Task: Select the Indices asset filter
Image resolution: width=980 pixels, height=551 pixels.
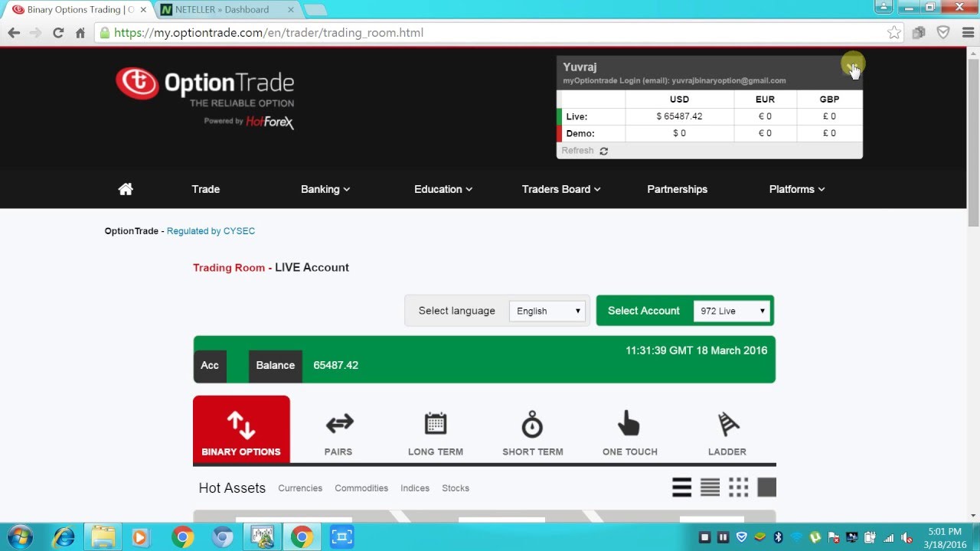Action: pyautogui.click(x=415, y=488)
